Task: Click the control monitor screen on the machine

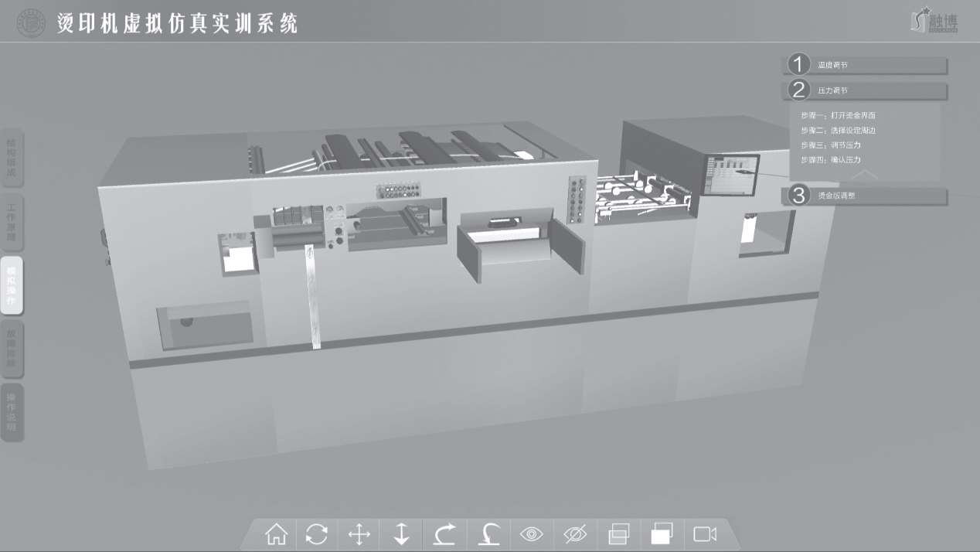Action: coord(731,175)
